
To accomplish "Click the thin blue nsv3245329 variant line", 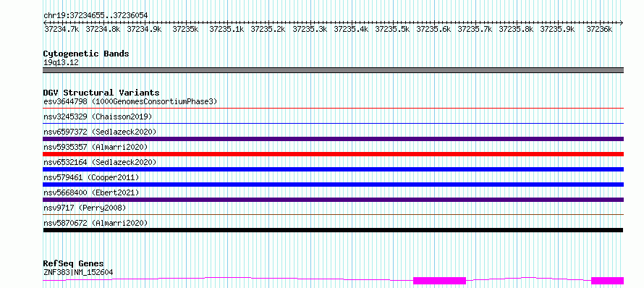I will [334, 123].
